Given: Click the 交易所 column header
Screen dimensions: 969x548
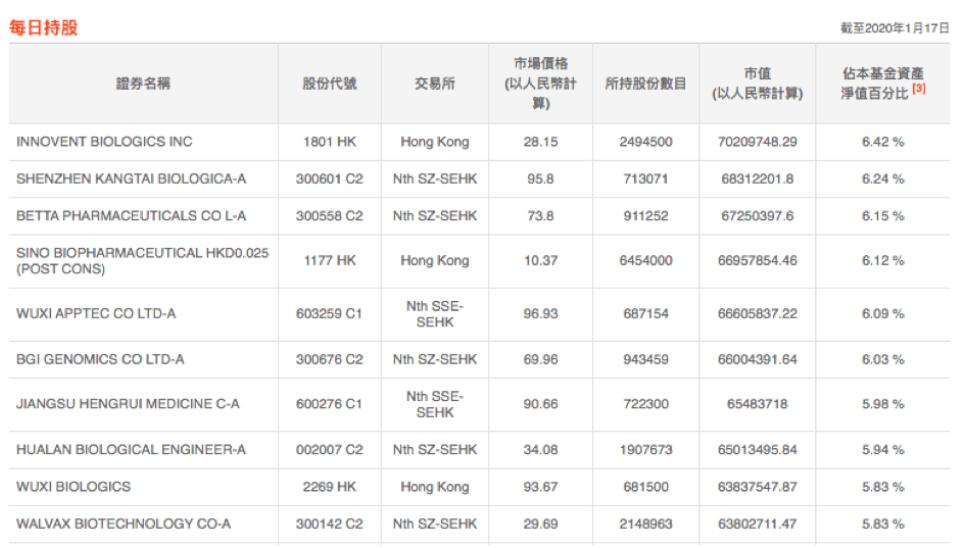Looking at the screenshot, I should 434,83.
